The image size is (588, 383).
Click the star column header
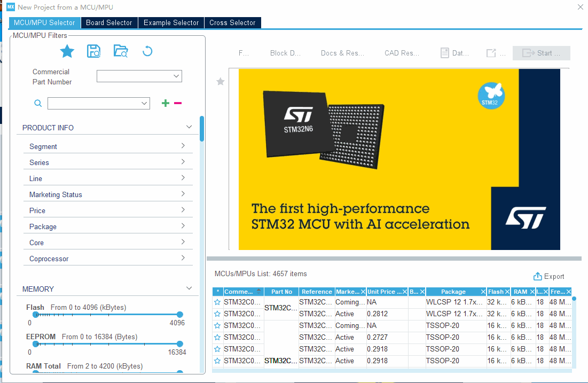tap(217, 292)
